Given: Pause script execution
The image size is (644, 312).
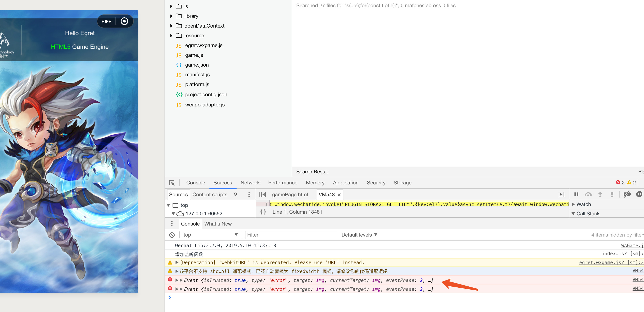Looking at the screenshot, I should pyautogui.click(x=576, y=194).
